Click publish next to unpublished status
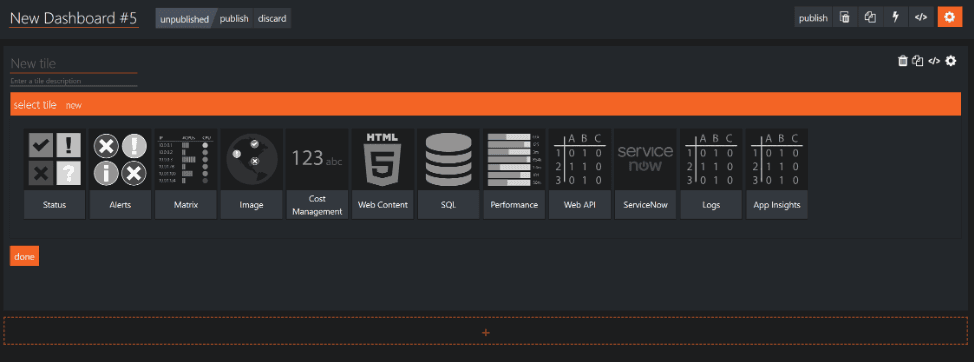This screenshot has height=362, width=974. (234, 18)
